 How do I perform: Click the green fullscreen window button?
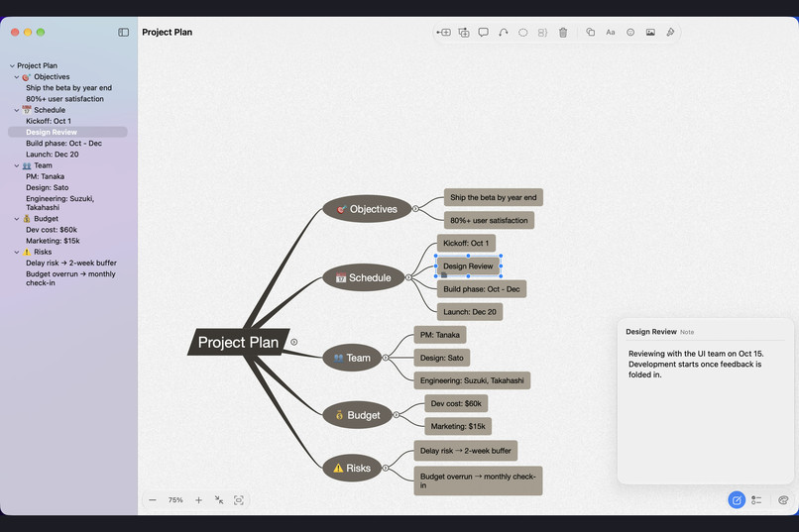click(x=41, y=32)
